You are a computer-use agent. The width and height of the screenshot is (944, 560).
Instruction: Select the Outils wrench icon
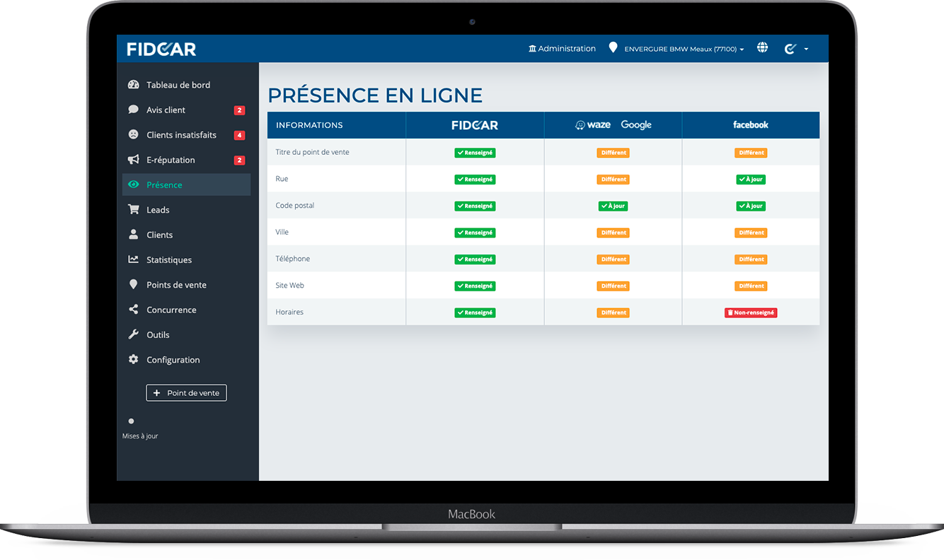coord(134,334)
